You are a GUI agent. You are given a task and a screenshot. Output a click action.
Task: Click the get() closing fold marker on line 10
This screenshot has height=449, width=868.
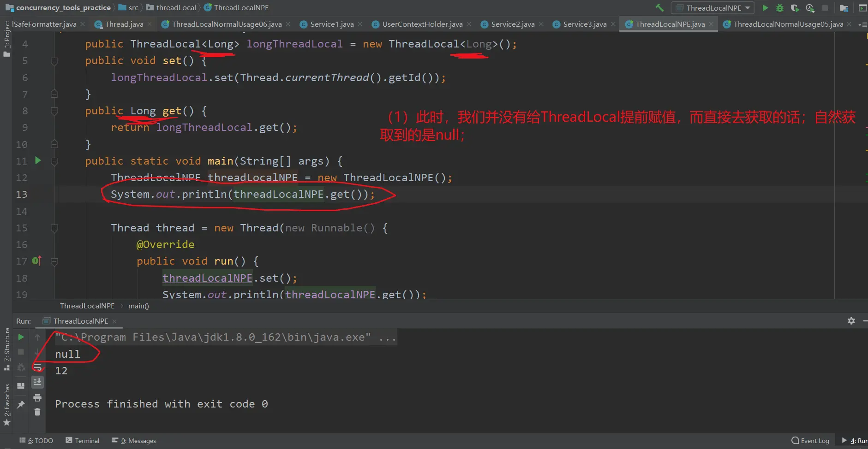tap(54, 144)
